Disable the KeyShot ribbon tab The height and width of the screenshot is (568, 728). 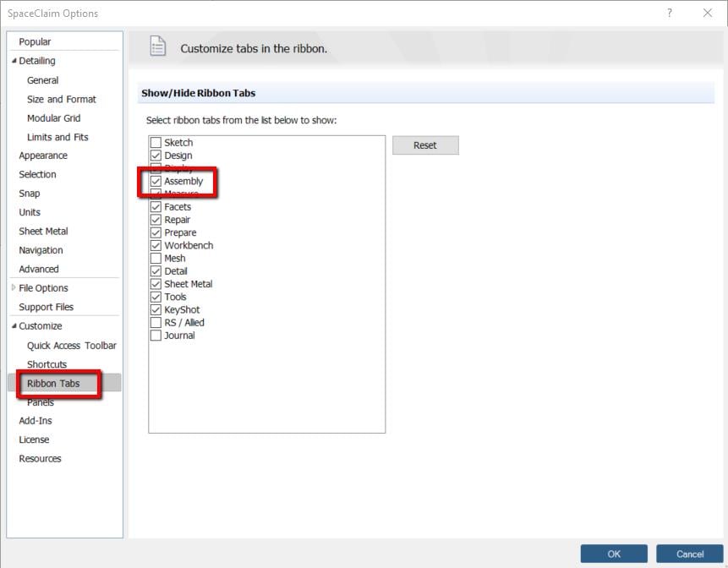(156, 309)
